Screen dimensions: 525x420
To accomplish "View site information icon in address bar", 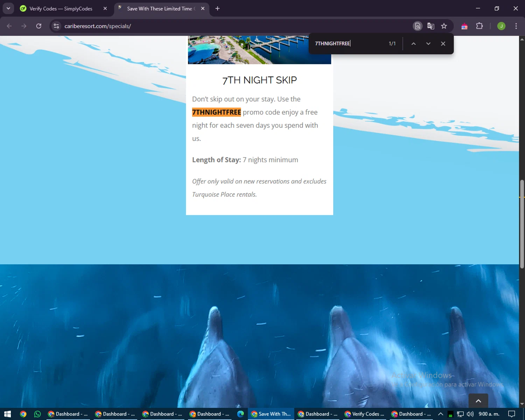I will pos(56,26).
